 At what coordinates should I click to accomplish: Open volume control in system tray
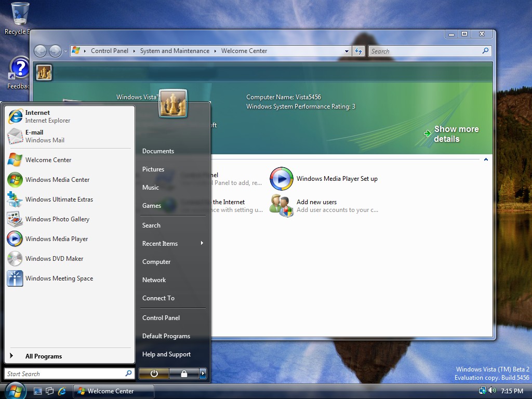tap(491, 391)
